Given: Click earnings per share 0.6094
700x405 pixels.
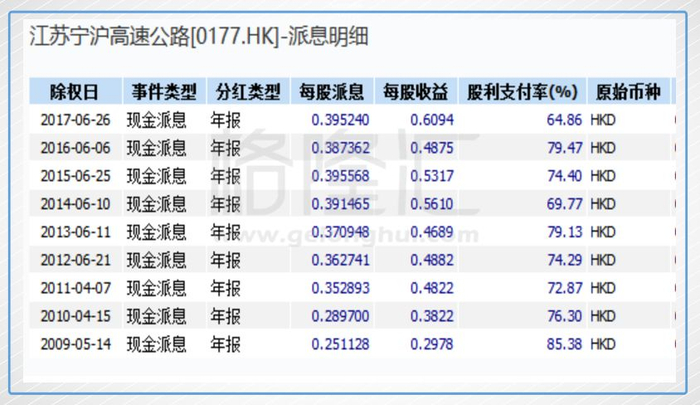Looking at the screenshot, I should [x=432, y=120].
